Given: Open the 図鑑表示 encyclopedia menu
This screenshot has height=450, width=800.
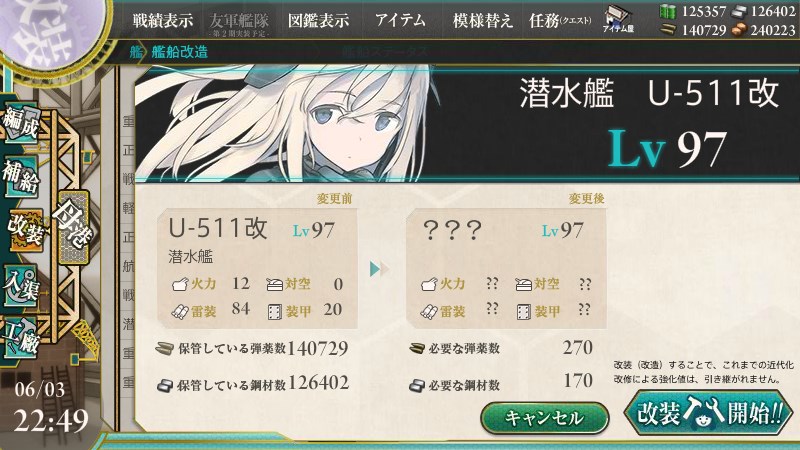Looking at the screenshot, I should [x=318, y=20].
